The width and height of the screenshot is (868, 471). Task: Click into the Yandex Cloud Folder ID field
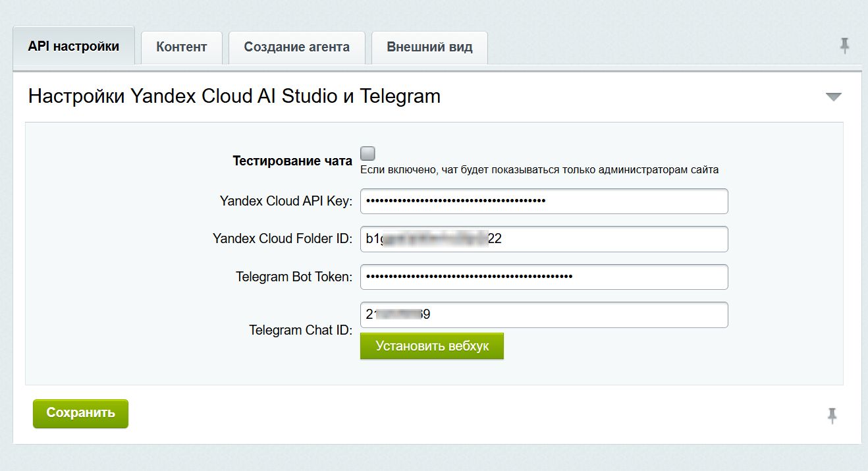(x=543, y=239)
